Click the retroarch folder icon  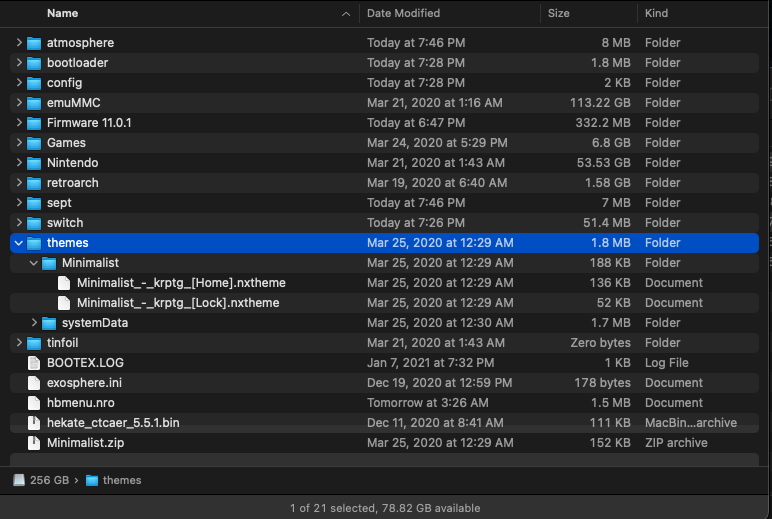(x=33, y=183)
